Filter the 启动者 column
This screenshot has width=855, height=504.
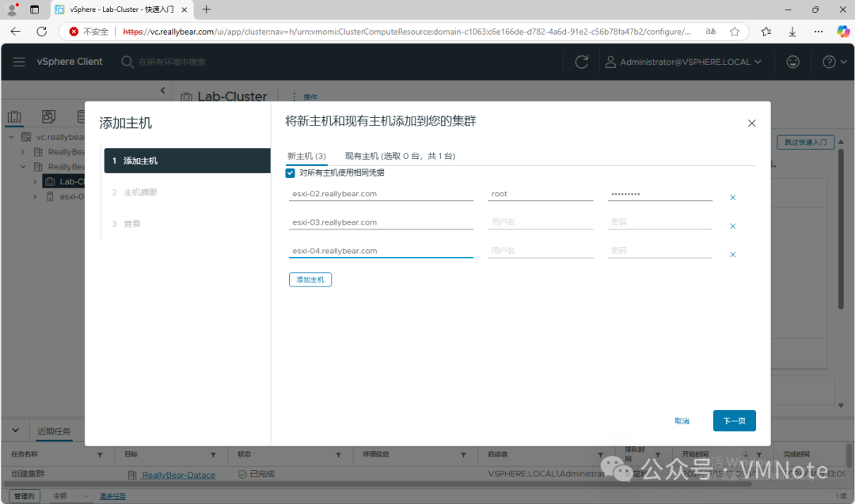(600, 454)
